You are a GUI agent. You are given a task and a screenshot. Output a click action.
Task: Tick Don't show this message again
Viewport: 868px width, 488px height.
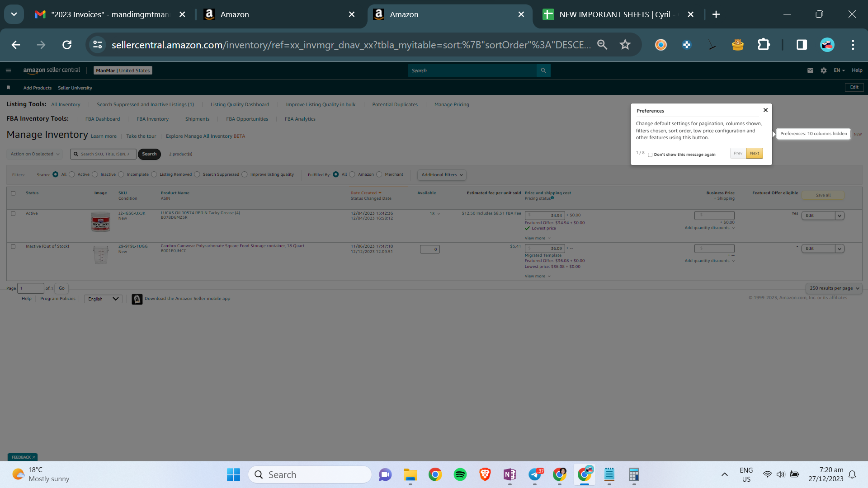pos(650,155)
